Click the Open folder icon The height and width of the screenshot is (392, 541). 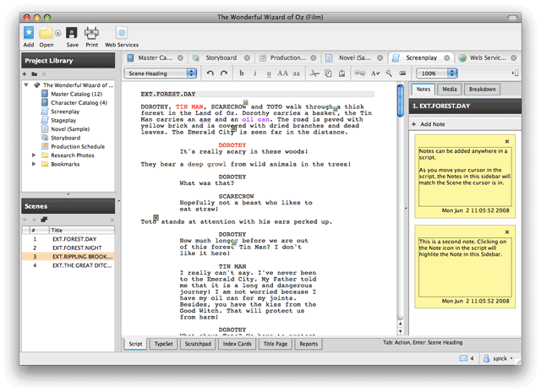(x=46, y=33)
